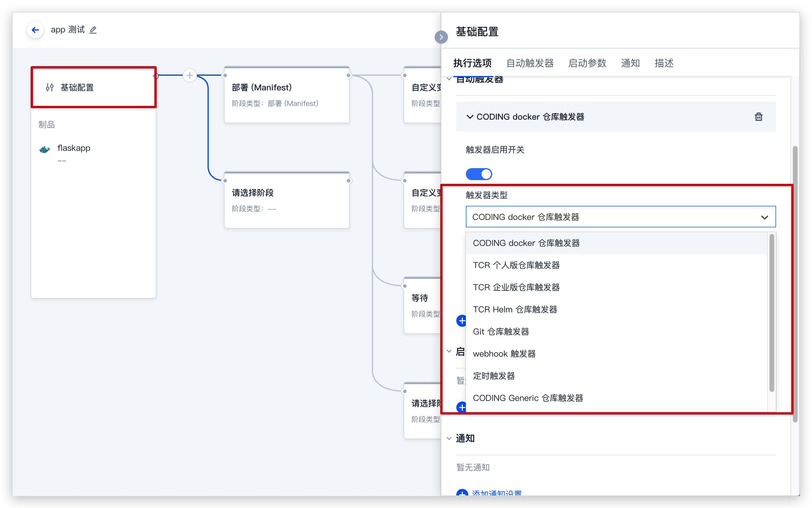Choose 定时触发器 option
The width and height of the screenshot is (812, 508).
point(617,376)
